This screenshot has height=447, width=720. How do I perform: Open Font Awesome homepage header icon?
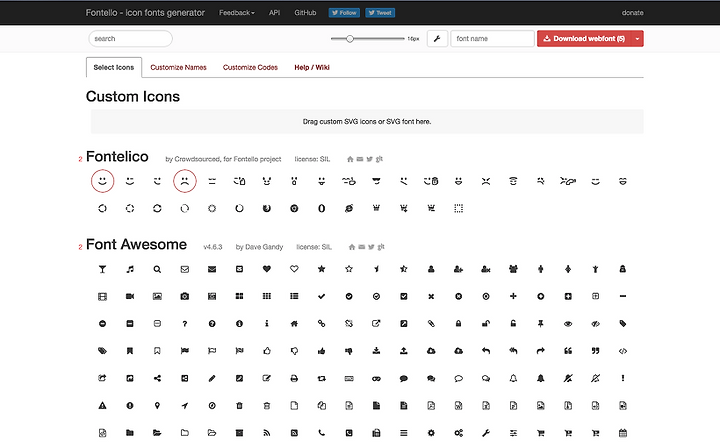(x=352, y=247)
